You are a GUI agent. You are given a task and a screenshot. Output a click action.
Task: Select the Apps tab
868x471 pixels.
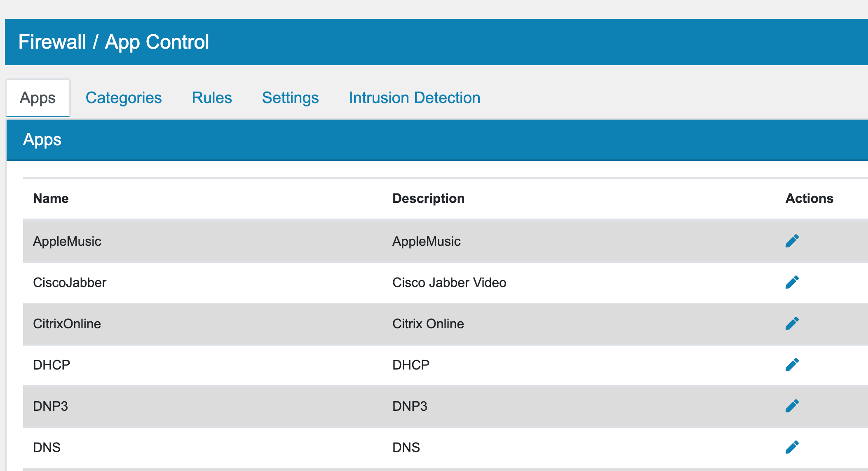(x=38, y=98)
